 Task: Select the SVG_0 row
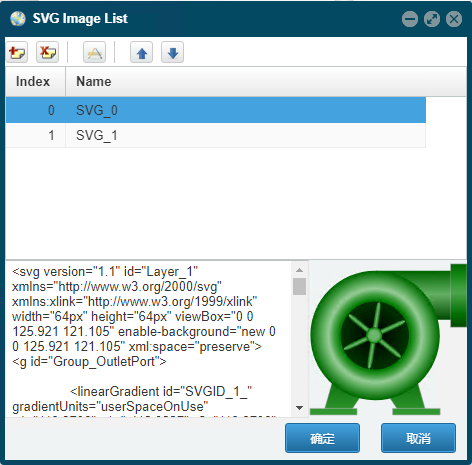tap(216, 110)
